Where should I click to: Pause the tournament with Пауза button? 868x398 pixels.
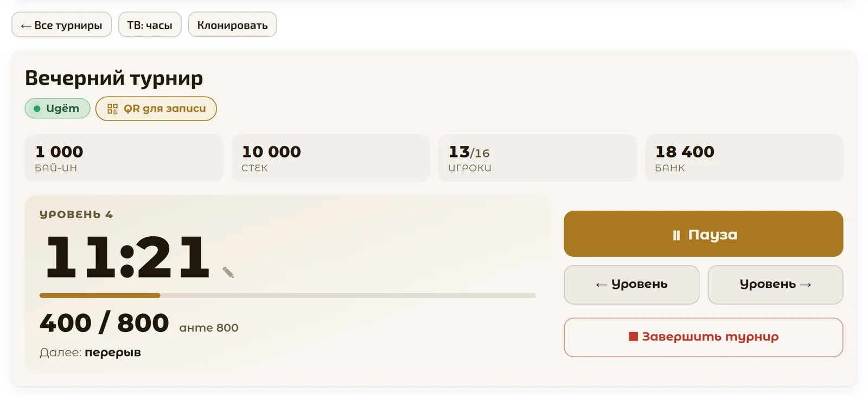coord(703,234)
